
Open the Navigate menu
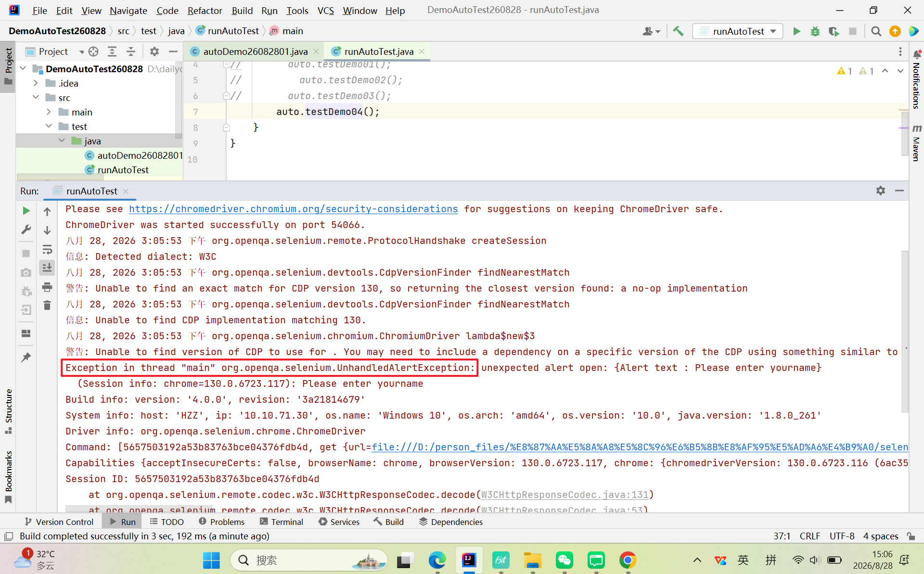128,10
